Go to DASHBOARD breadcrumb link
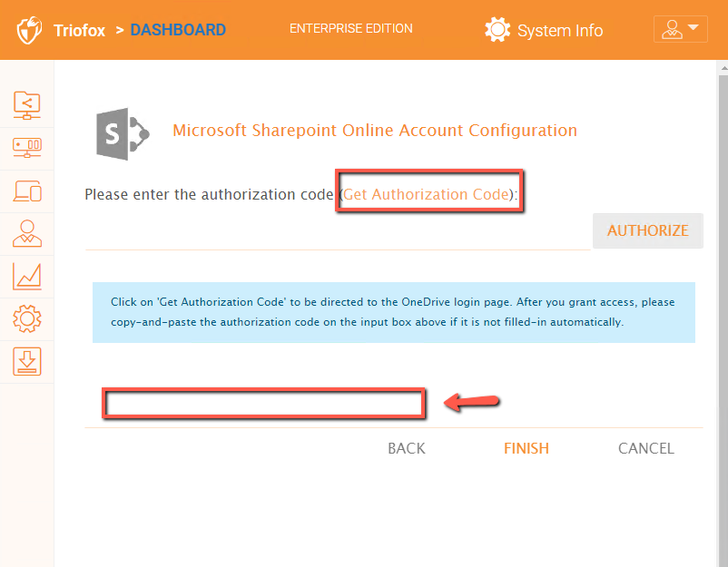The width and height of the screenshot is (728, 567). (x=178, y=30)
